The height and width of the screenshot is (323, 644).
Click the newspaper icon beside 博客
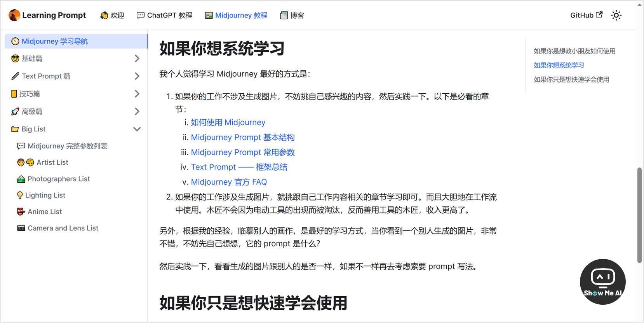pyautogui.click(x=284, y=15)
